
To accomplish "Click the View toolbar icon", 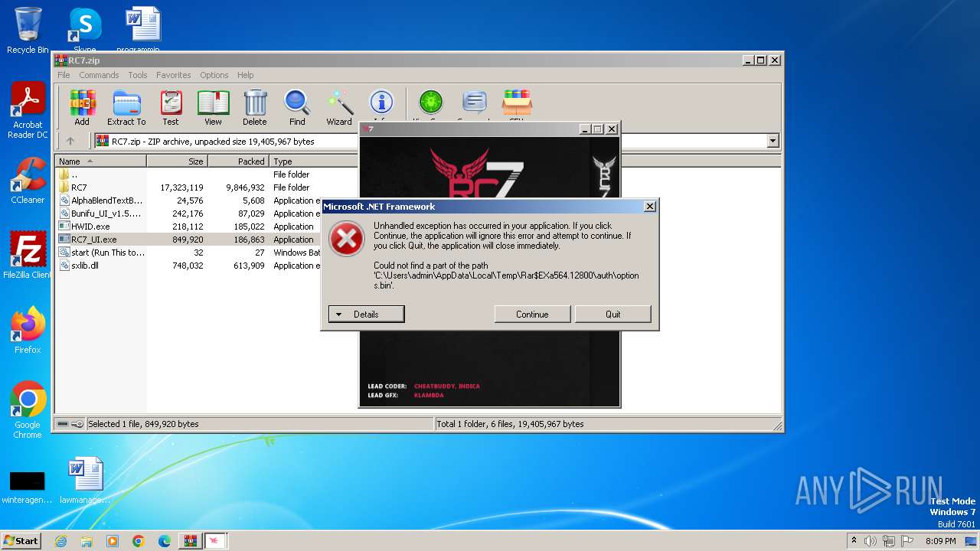I will point(213,107).
